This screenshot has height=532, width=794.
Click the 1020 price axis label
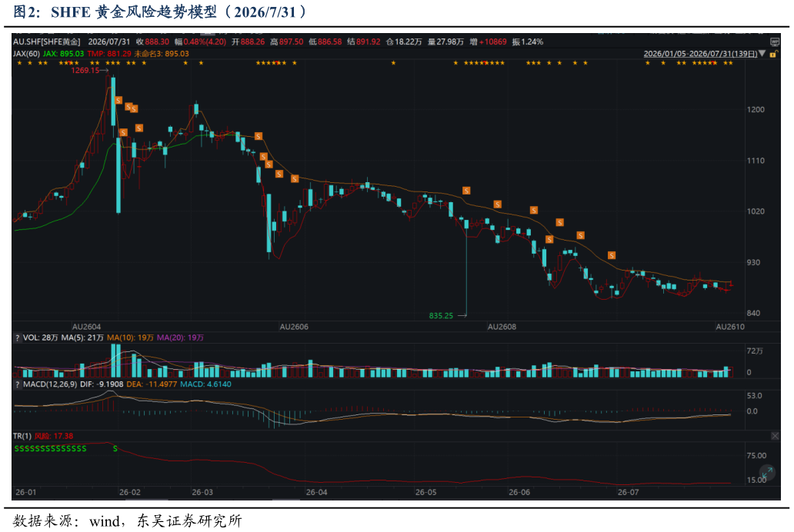click(x=756, y=211)
